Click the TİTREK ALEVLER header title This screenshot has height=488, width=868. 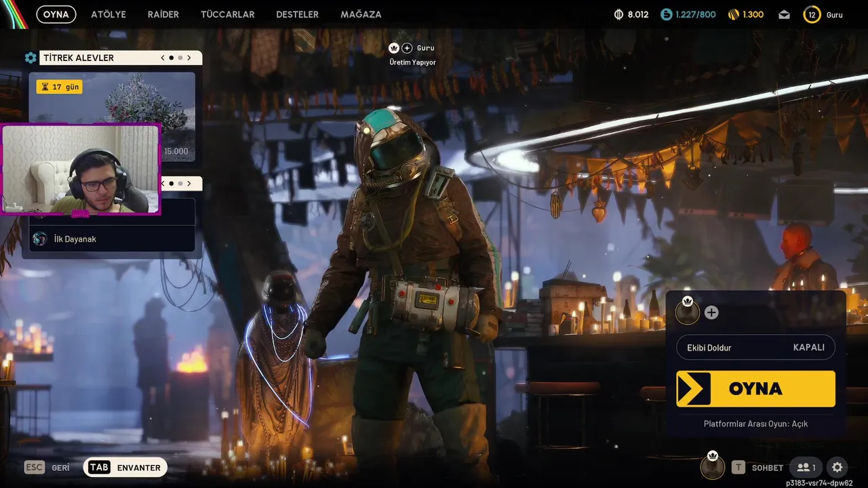pyautogui.click(x=79, y=58)
